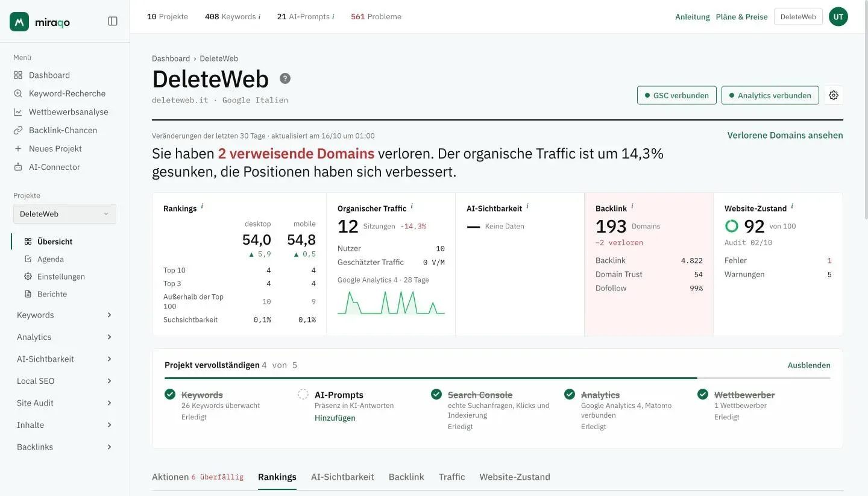Click the miraqo logo icon
Image resolution: width=868 pixels, height=496 pixels.
19,22
